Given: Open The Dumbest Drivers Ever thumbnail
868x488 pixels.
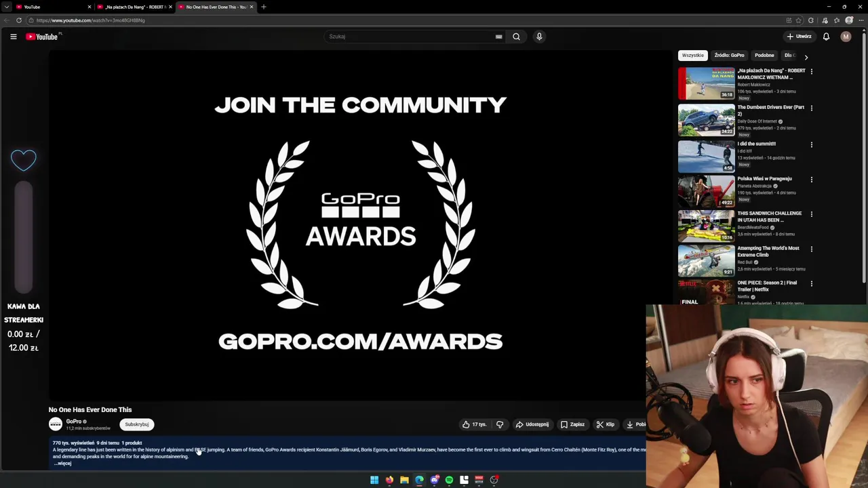Looking at the screenshot, I should tap(706, 120).
